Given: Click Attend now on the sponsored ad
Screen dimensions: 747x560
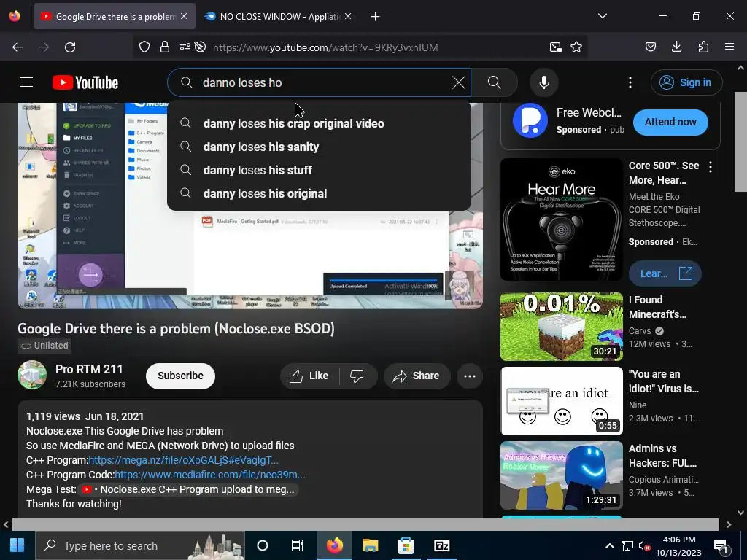Looking at the screenshot, I should click(x=670, y=122).
